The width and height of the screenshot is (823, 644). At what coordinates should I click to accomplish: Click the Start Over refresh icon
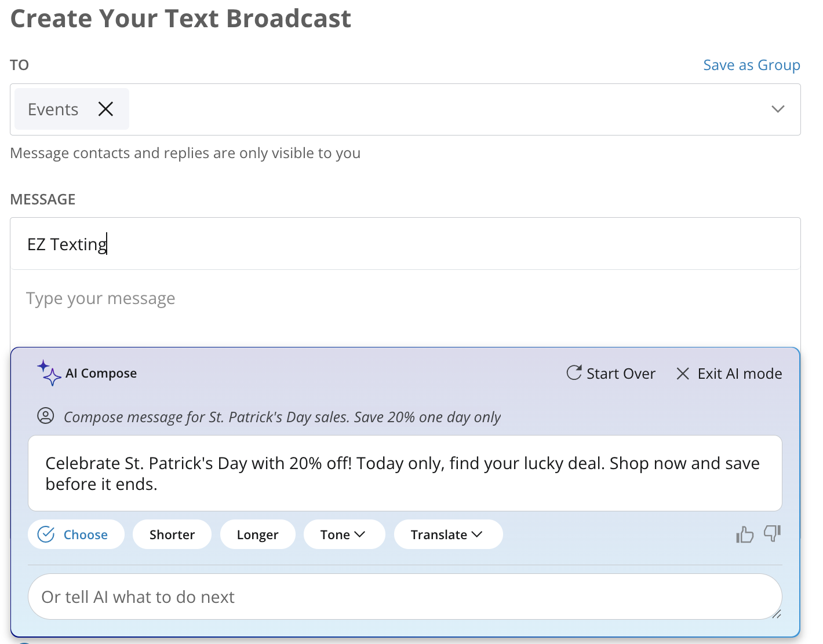574,373
